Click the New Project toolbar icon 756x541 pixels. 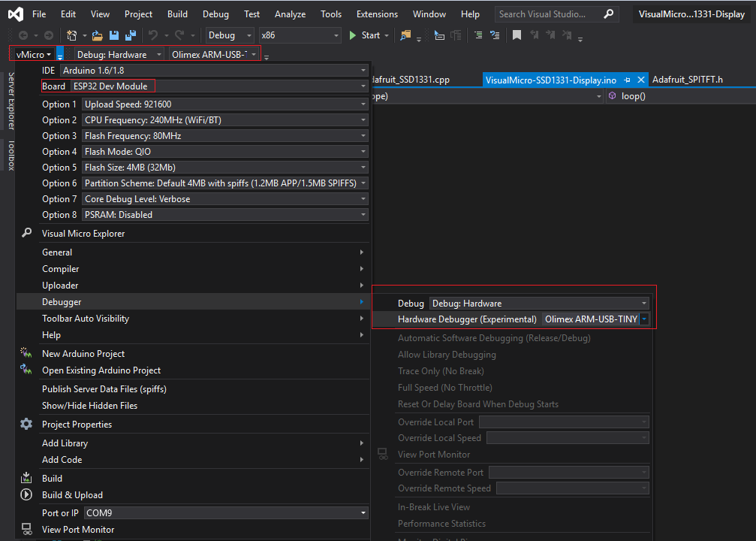72,35
